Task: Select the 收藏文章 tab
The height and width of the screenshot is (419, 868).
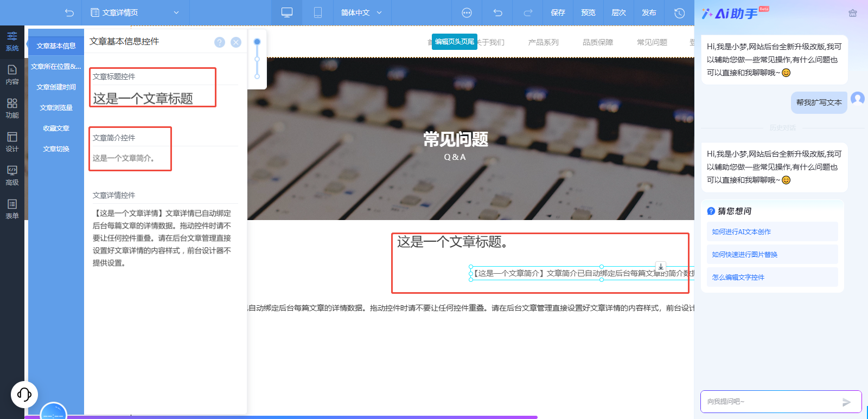Action: click(56, 128)
